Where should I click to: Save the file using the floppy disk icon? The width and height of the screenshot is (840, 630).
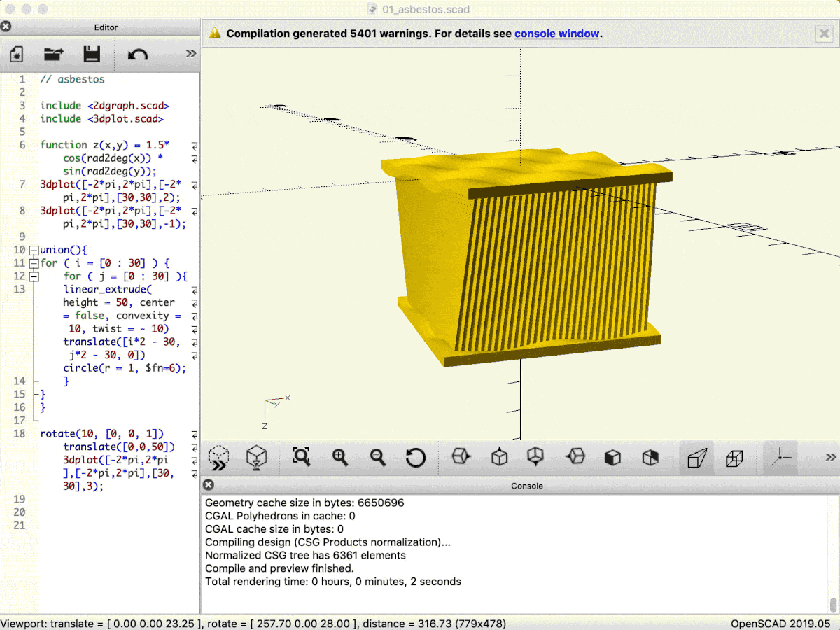(x=92, y=55)
